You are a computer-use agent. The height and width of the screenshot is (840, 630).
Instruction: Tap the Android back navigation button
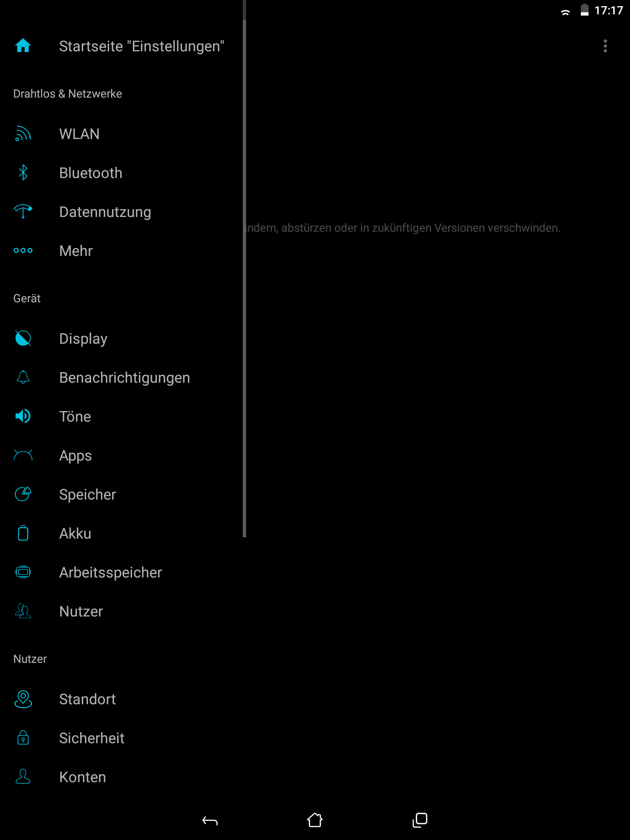pyautogui.click(x=210, y=820)
